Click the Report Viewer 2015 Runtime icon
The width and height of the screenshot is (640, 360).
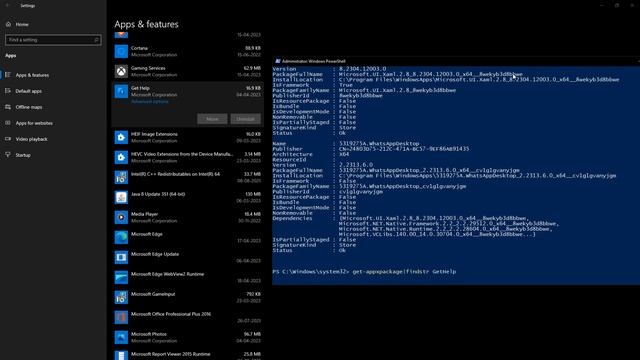click(x=121, y=355)
